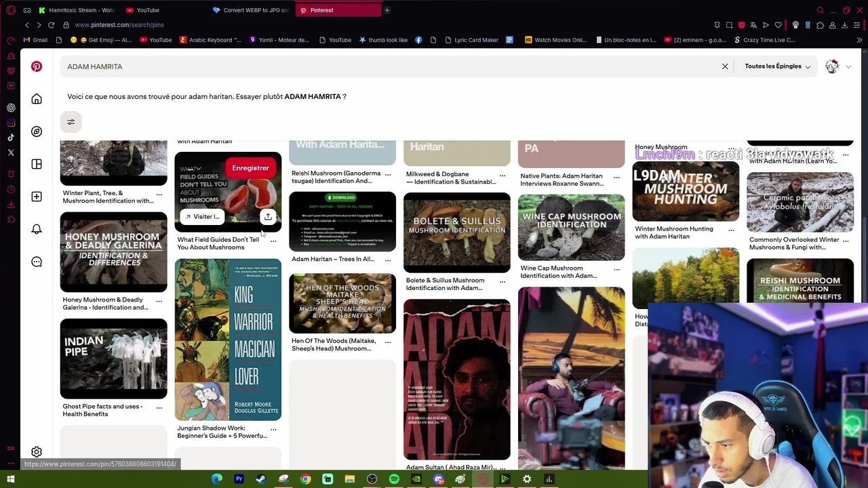Launch Spotify from the taskbar
The width and height of the screenshot is (868, 488).
[x=394, y=479]
